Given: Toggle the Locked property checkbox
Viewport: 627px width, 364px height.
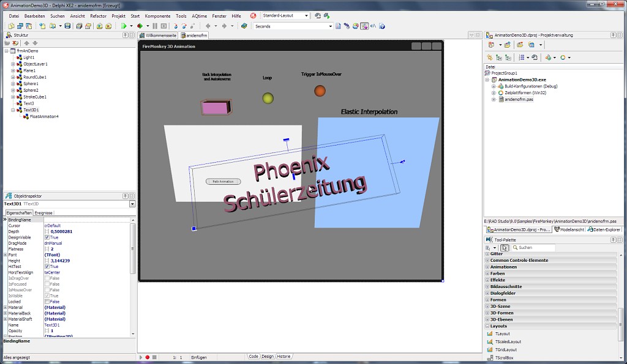Looking at the screenshot, I should [x=47, y=302].
